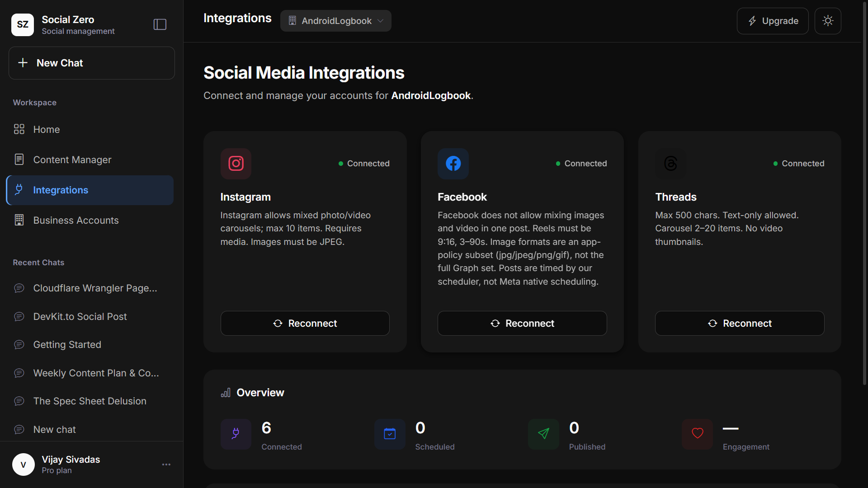
Task: Click Instagram Connected status label
Action: pyautogui.click(x=364, y=164)
